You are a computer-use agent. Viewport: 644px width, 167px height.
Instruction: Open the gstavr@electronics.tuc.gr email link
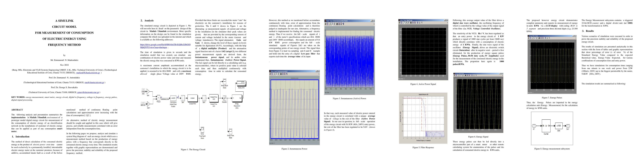(x=88, y=92)
